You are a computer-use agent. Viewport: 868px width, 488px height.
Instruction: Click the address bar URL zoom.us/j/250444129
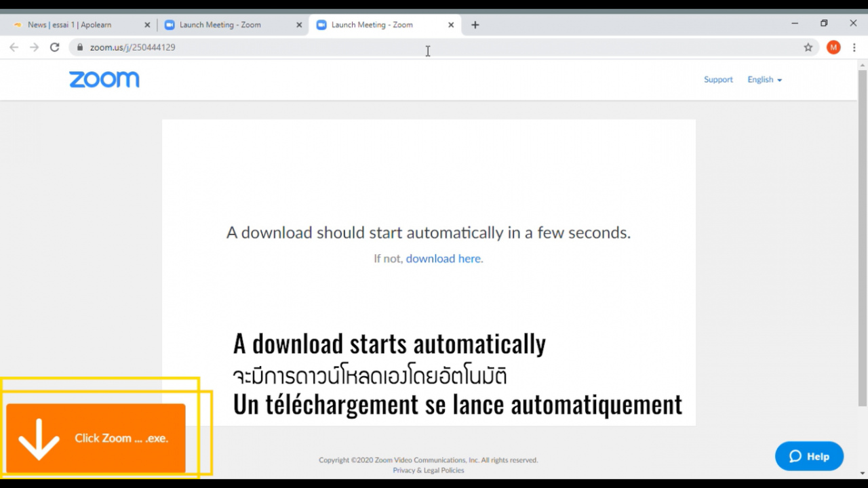tap(133, 47)
